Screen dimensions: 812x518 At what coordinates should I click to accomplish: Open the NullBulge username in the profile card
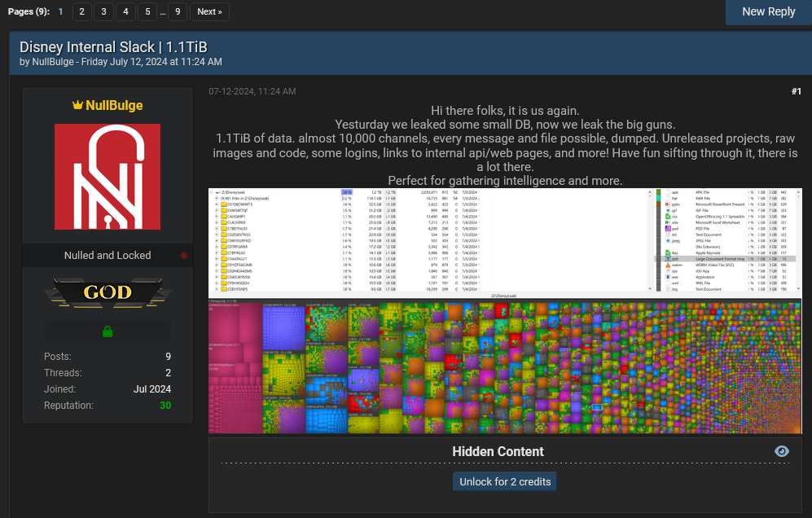click(114, 105)
